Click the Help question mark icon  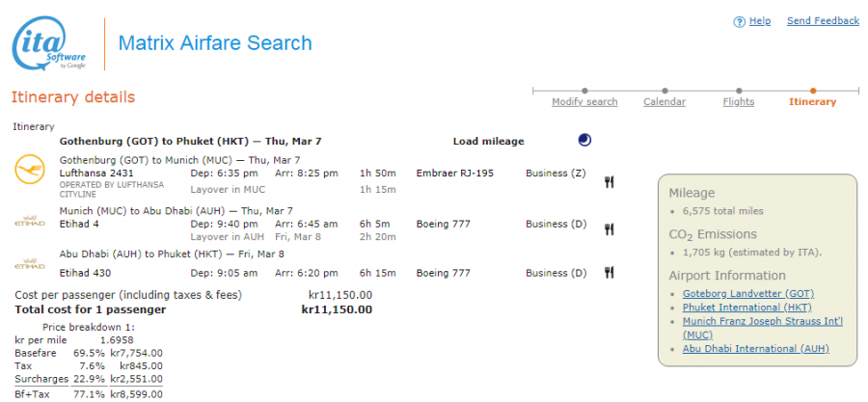[x=740, y=21]
